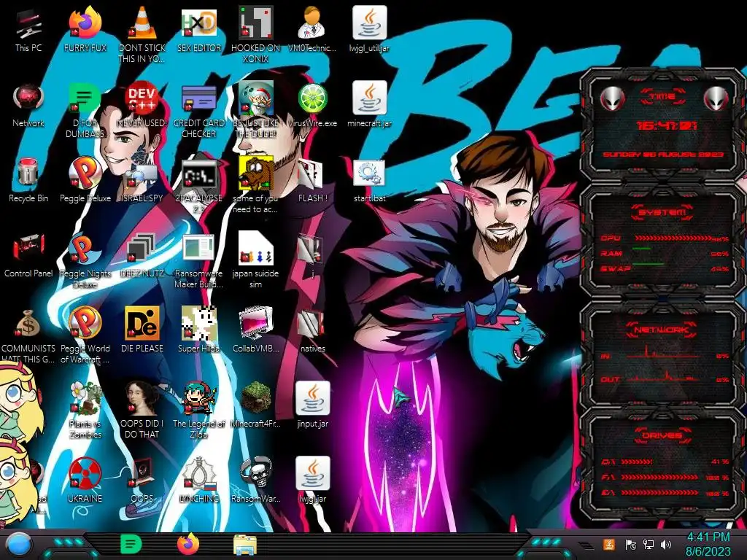Screen dimensions: 747x560
Task: Click the CPU usage meter bar
Action: pos(672,238)
